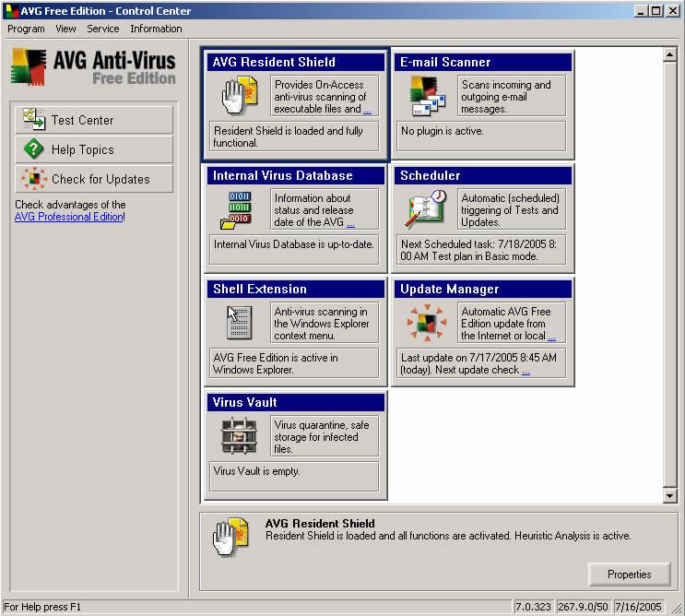Screen dimensions: 685x616
Task: Click the Virus Vault caged bug icon
Action: (239, 435)
